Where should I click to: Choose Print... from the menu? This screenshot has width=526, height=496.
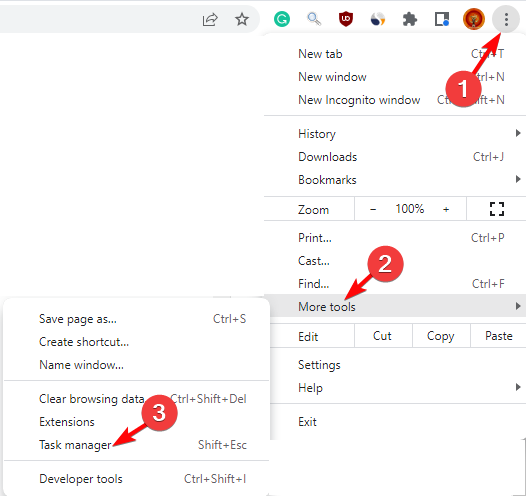click(x=395, y=238)
